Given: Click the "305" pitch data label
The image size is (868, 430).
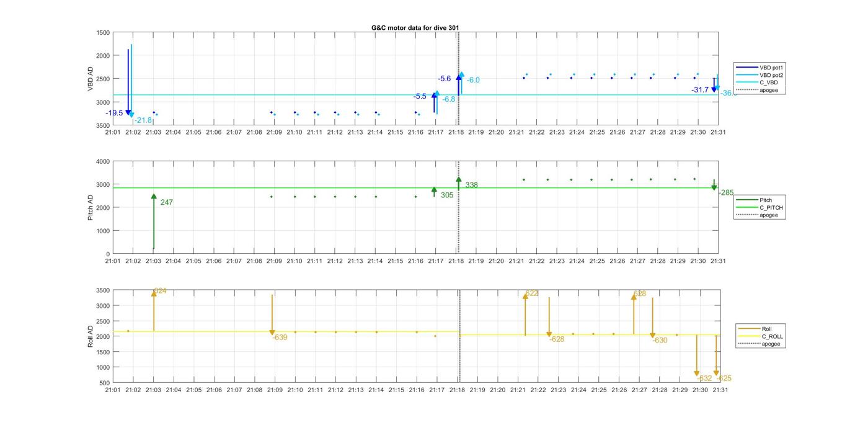Looking at the screenshot, I should coord(447,195).
